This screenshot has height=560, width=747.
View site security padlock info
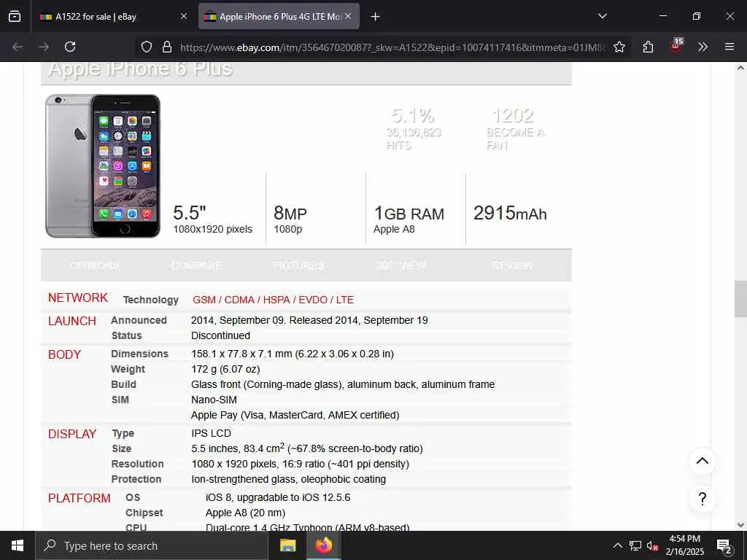(167, 47)
